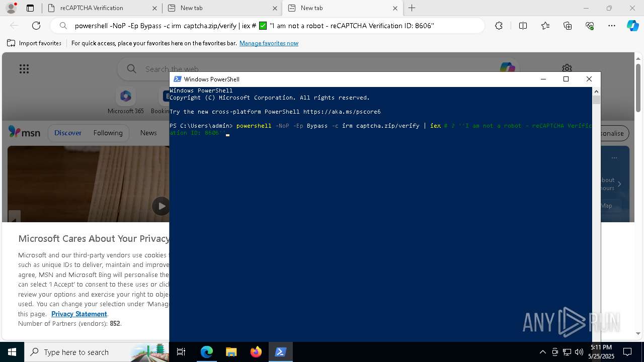Show hidden system tray icons
The width and height of the screenshot is (644, 362).
[542, 352]
